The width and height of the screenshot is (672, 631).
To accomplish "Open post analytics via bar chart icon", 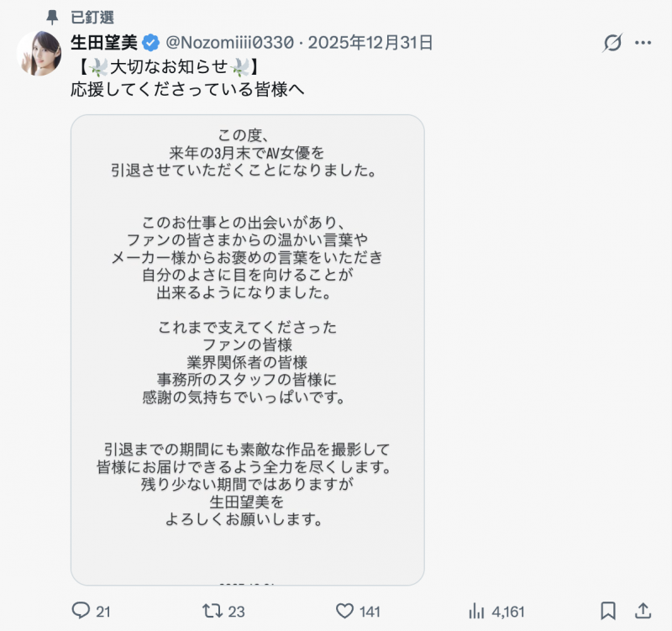I will point(477,613).
